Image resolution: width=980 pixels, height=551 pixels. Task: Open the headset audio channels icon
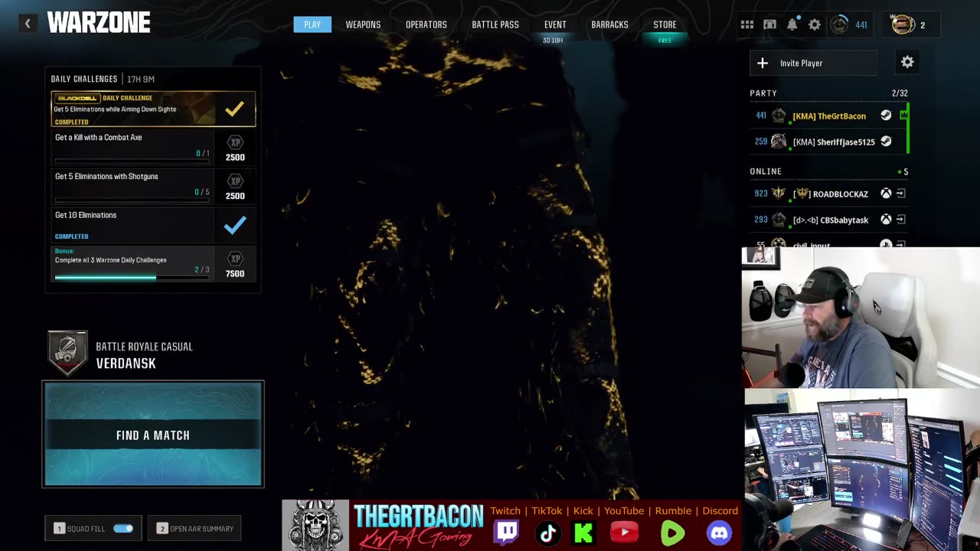[x=770, y=24]
